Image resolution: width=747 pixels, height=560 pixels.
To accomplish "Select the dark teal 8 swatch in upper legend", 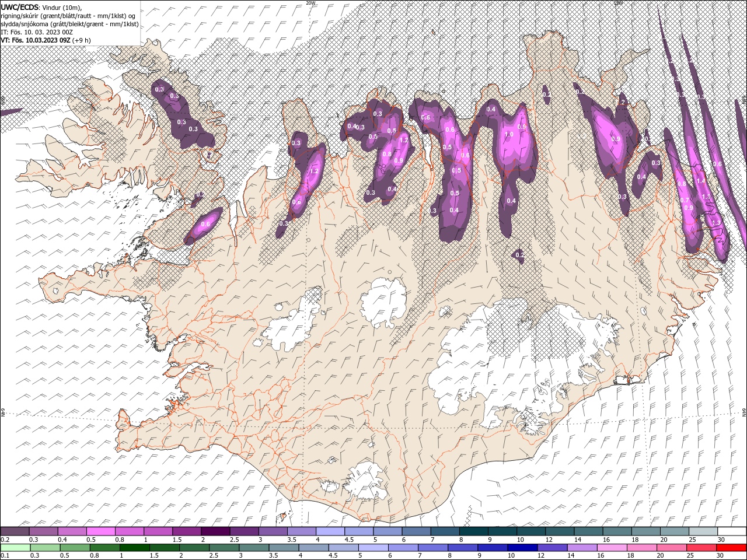I will 473,531.
